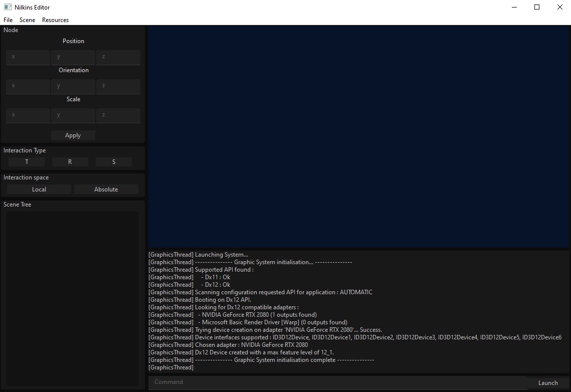Click the Scale x input field
571x392 pixels.
(28, 115)
